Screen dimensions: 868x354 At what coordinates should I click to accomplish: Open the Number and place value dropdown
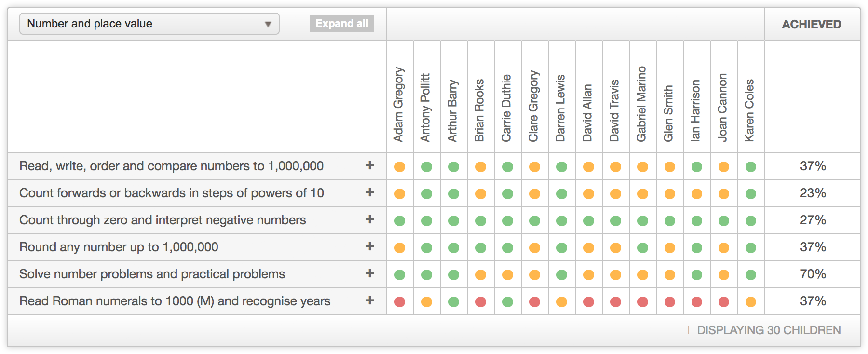tap(149, 24)
